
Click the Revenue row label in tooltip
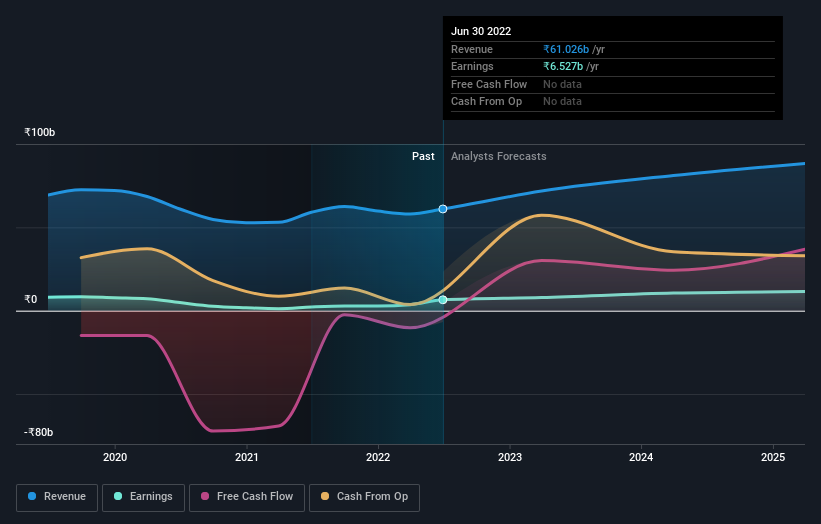[x=472, y=49]
